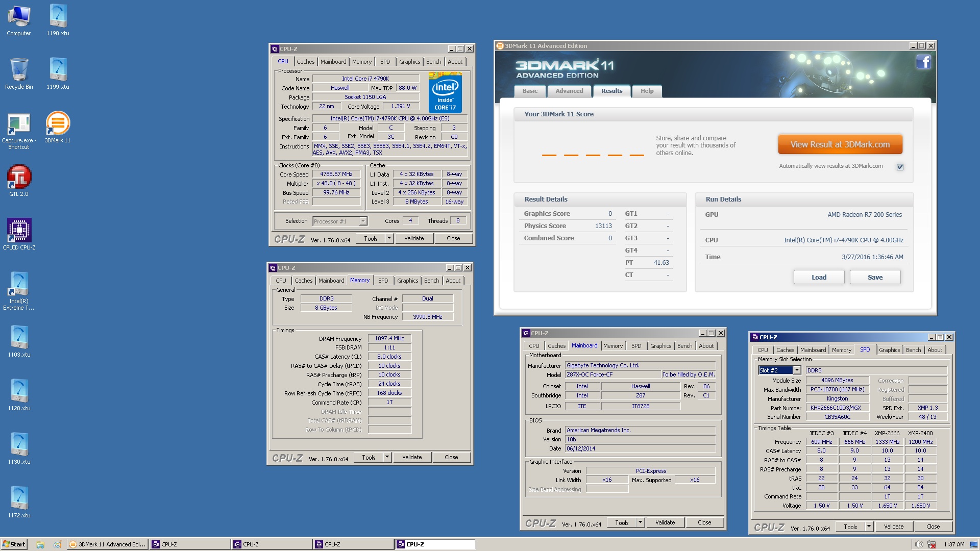Click the network tray icon
980x551 pixels.
(x=932, y=544)
